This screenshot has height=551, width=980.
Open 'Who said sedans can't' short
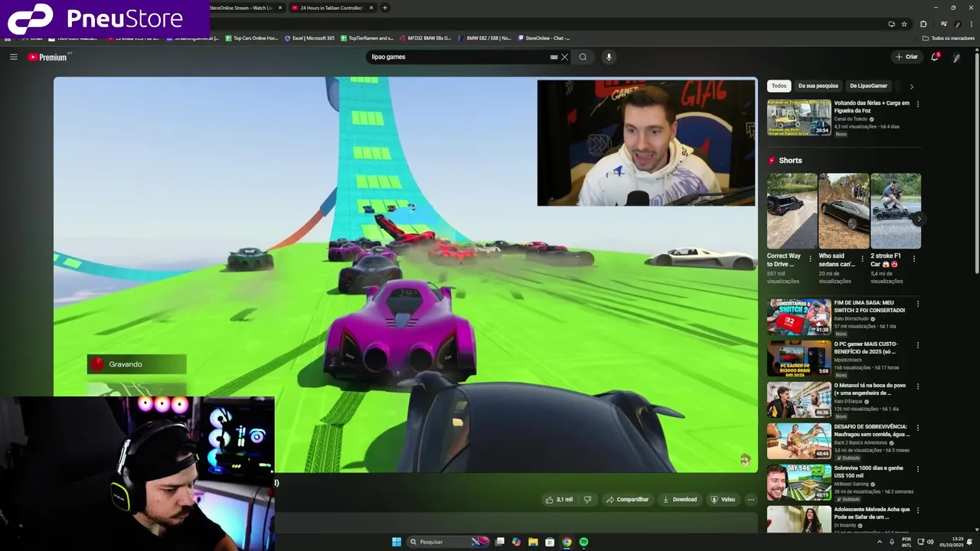843,210
